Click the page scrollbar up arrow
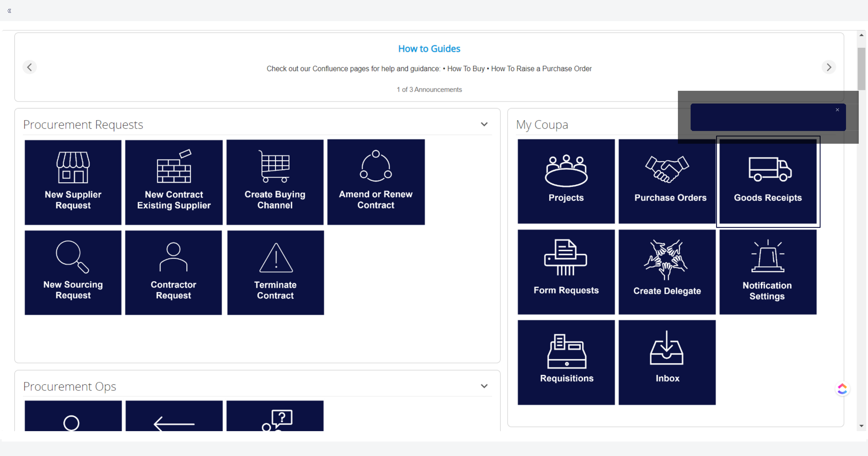The height and width of the screenshot is (456, 868). coord(862,35)
